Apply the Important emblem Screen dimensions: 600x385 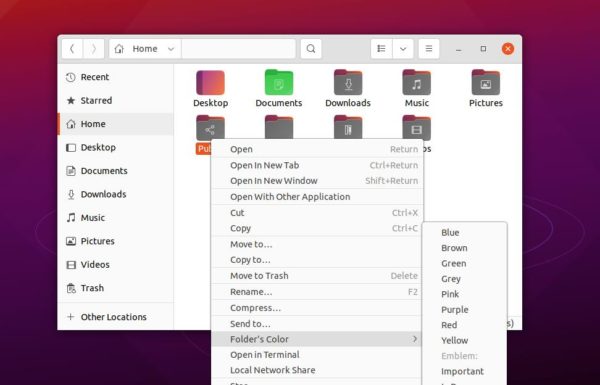[465, 371]
